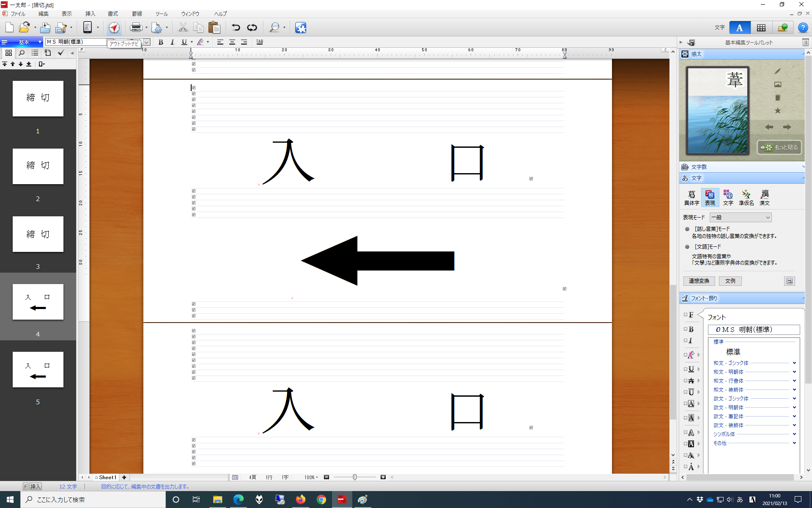The height and width of the screenshot is (508, 812).
Task: Select the 話し言葉 mode radio button
Action: 687,229
